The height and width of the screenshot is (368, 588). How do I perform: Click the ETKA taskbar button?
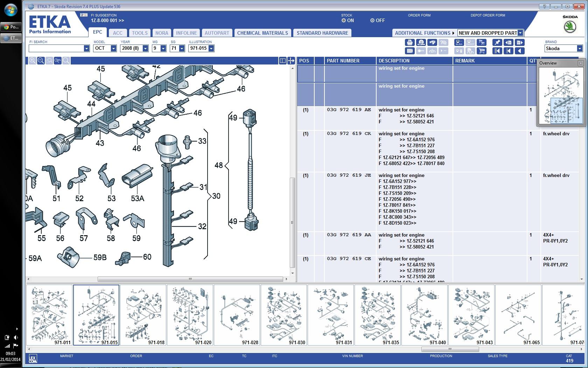pos(11,38)
